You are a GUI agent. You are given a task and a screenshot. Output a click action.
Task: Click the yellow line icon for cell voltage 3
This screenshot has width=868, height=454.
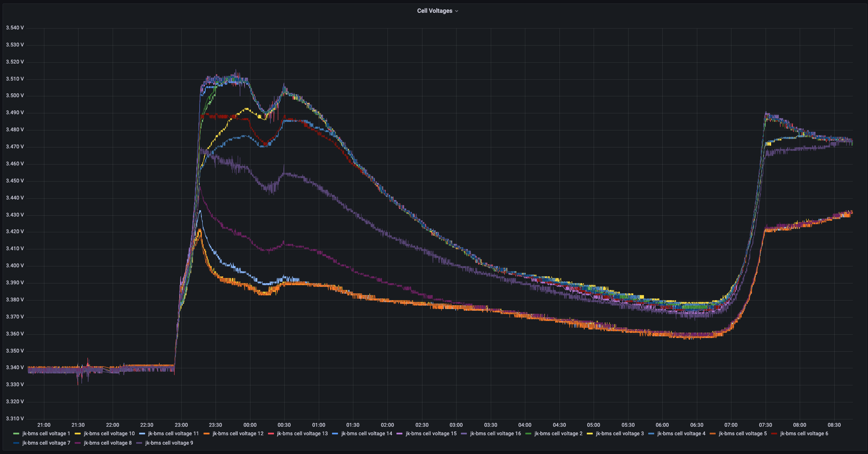[590, 434]
